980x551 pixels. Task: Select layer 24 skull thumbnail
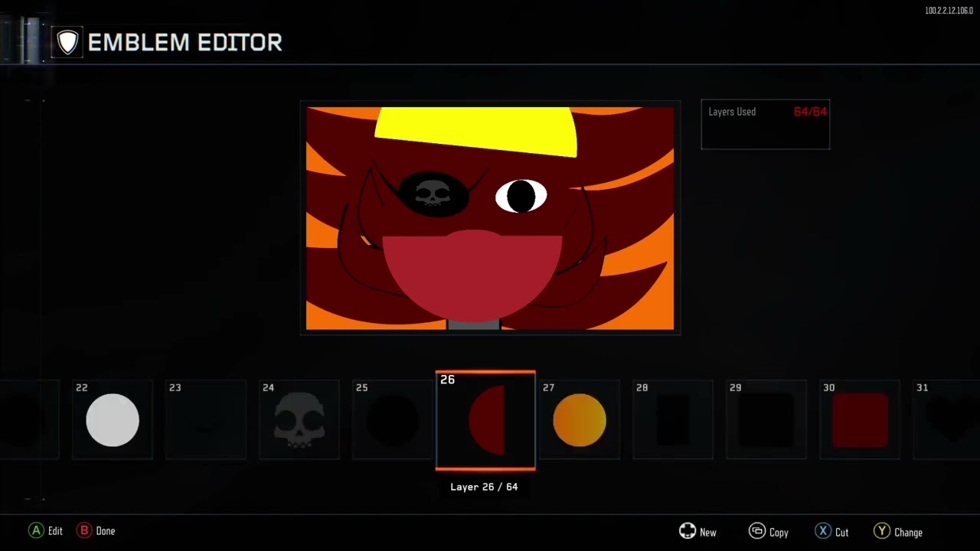tap(299, 419)
